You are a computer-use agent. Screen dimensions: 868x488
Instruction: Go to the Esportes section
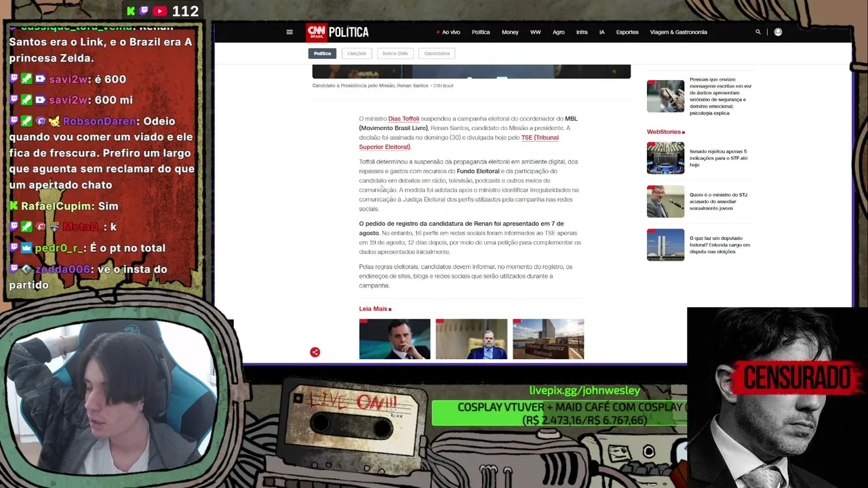627,32
